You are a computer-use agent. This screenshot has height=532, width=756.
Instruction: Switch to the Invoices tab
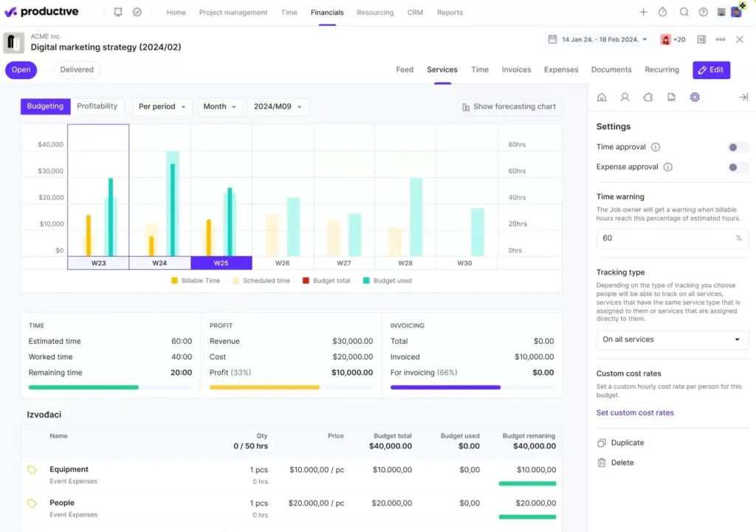pos(516,69)
